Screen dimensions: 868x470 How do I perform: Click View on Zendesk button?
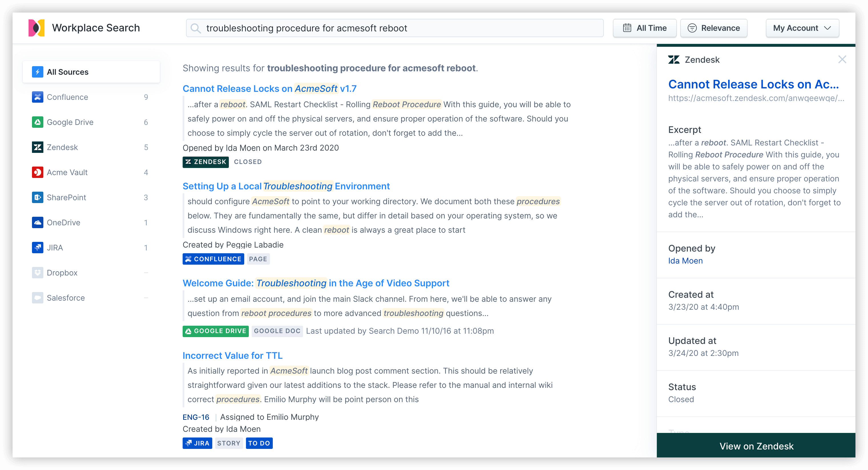[x=756, y=446]
